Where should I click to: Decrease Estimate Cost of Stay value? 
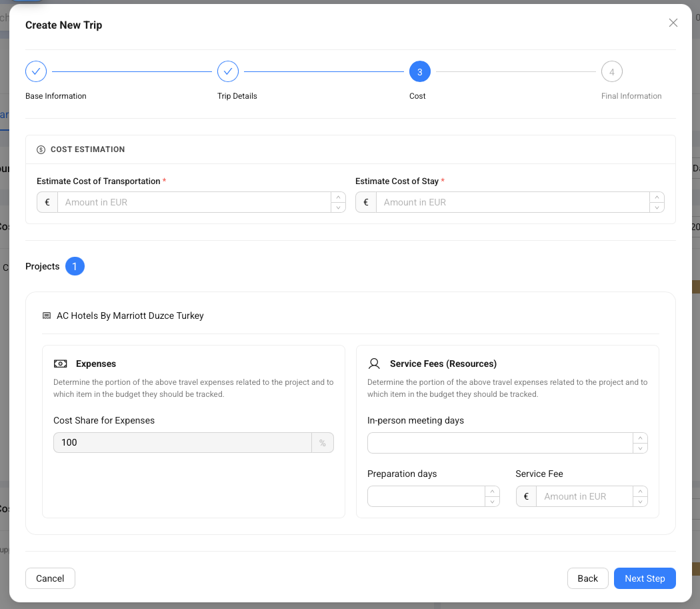(x=657, y=207)
